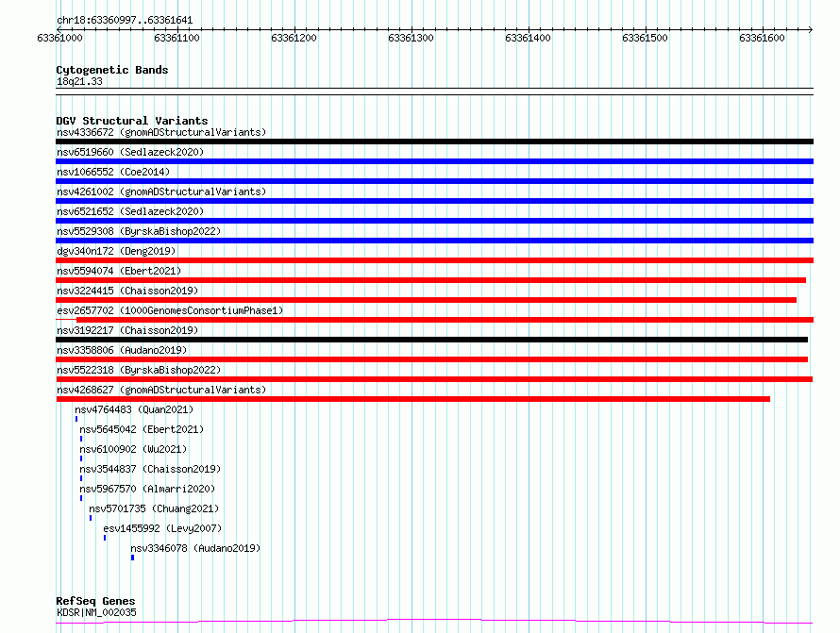Select the Cytogenetic Bands track title
The width and height of the screenshot is (840, 633).
(112, 70)
